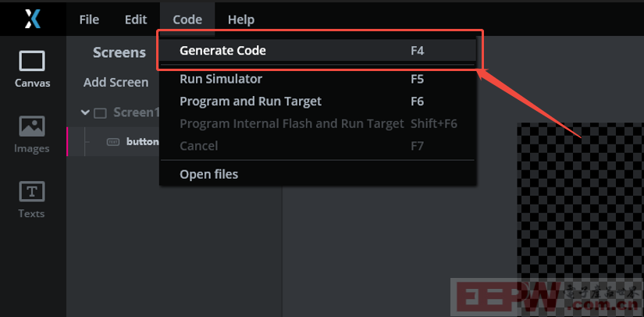Collapse the Screen1 tree chevron

click(85, 112)
